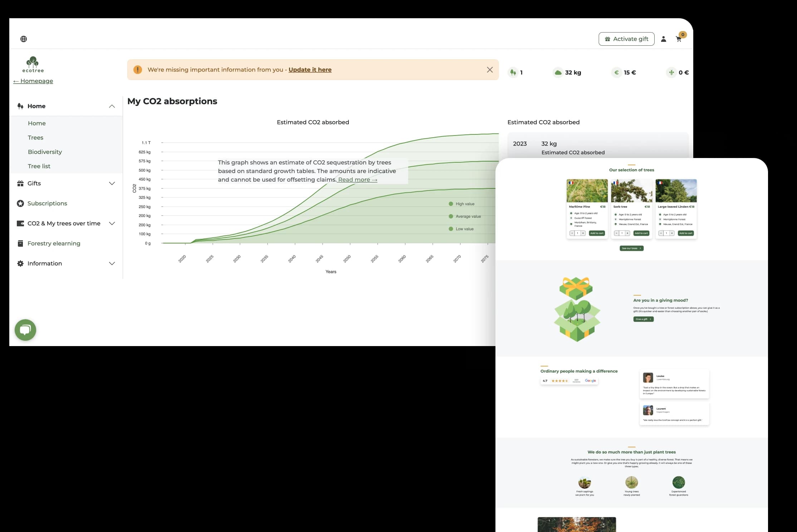Click the euro amount stat icon
The height and width of the screenshot is (532, 797).
pyautogui.click(x=616, y=73)
